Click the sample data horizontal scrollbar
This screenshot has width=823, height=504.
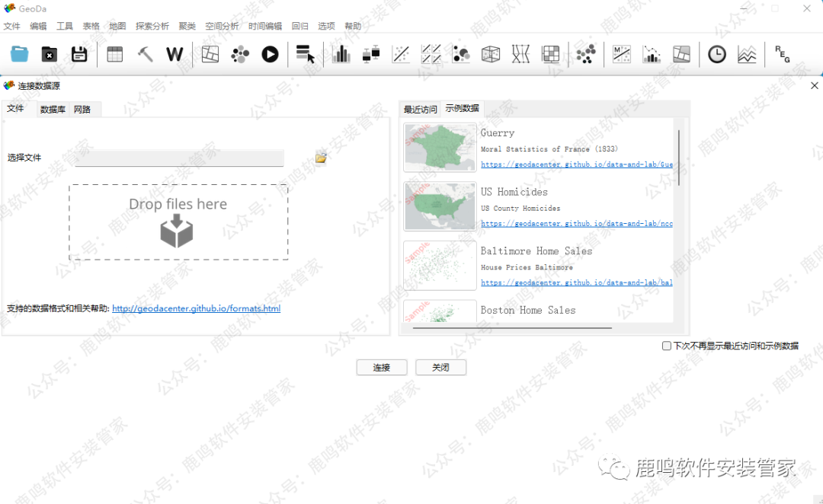(x=512, y=328)
